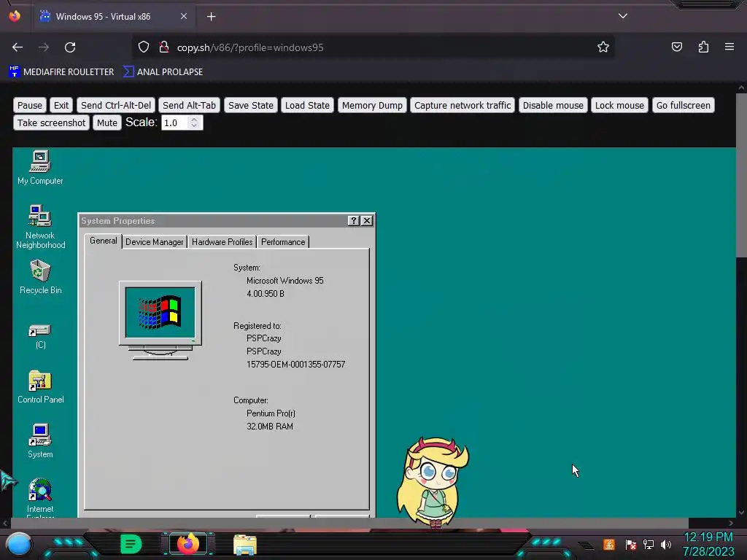Open File Explorer from the taskbar

[245, 545]
